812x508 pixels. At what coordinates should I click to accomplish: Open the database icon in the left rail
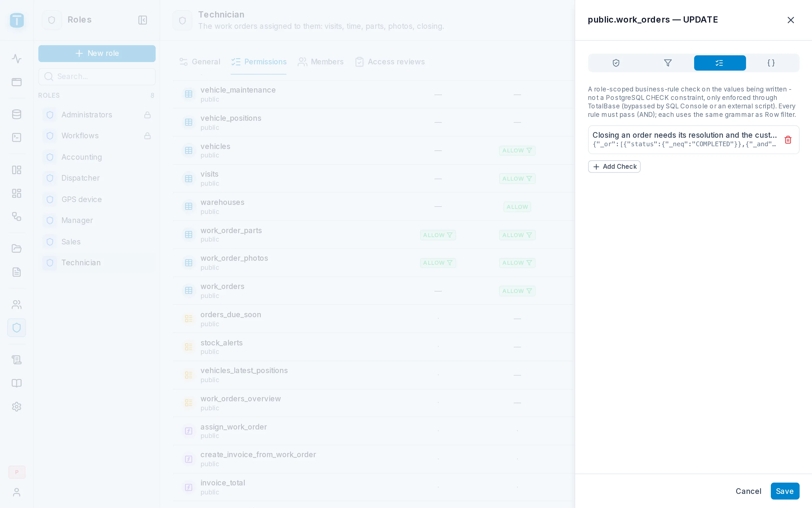pyautogui.click(x=16, y=114)
